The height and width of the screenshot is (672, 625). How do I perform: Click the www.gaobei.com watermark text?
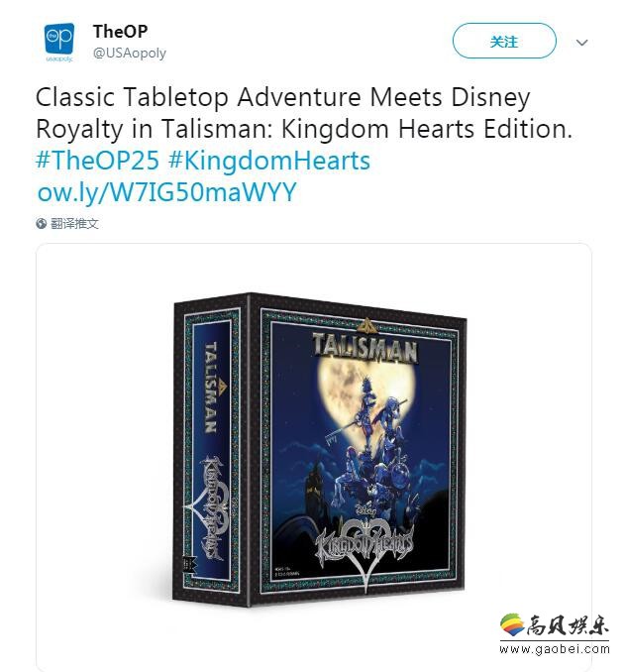click(555, 649)
